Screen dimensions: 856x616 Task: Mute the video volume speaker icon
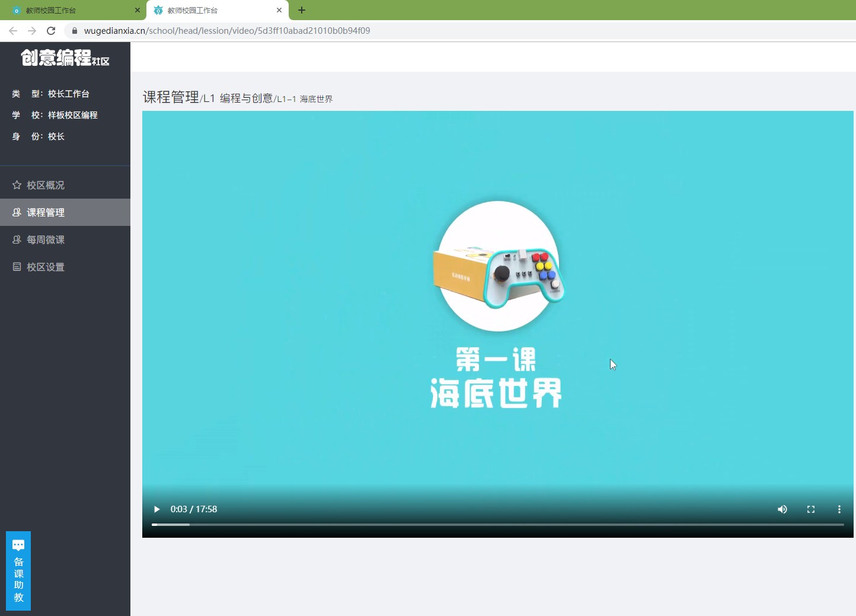782,509
